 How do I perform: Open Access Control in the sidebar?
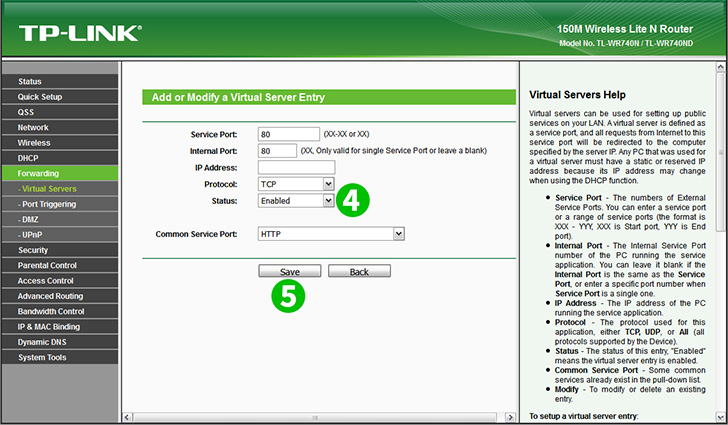(x=60, y=281)
